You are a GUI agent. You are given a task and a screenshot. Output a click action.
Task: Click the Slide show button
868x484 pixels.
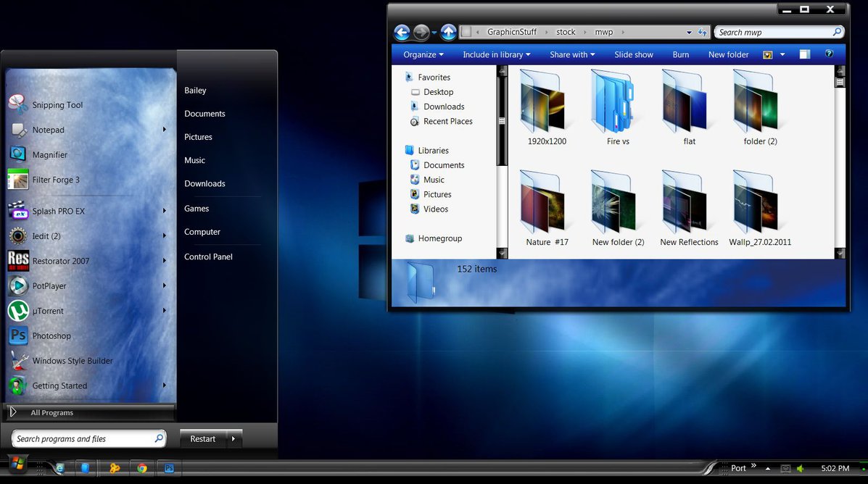(x=633, y=54)
